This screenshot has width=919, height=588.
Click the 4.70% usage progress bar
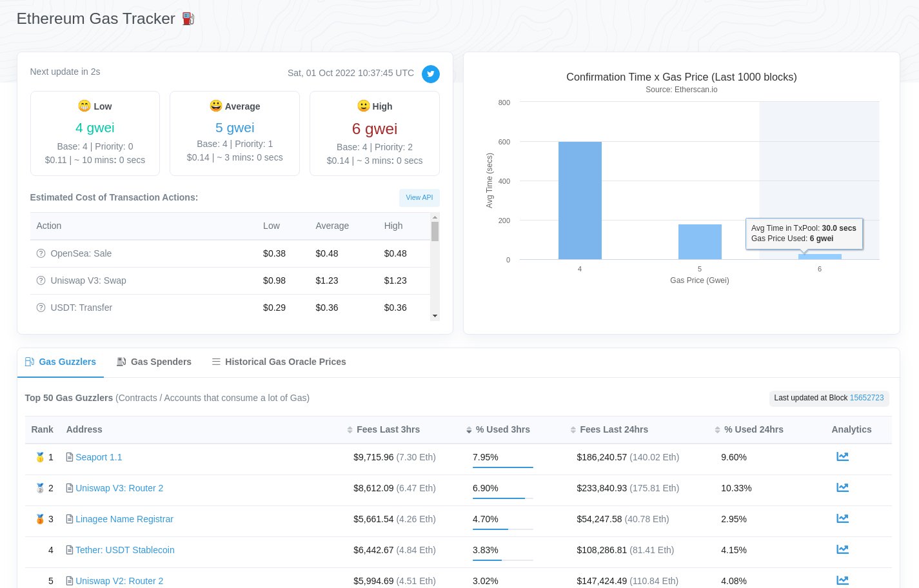point(503,529)
